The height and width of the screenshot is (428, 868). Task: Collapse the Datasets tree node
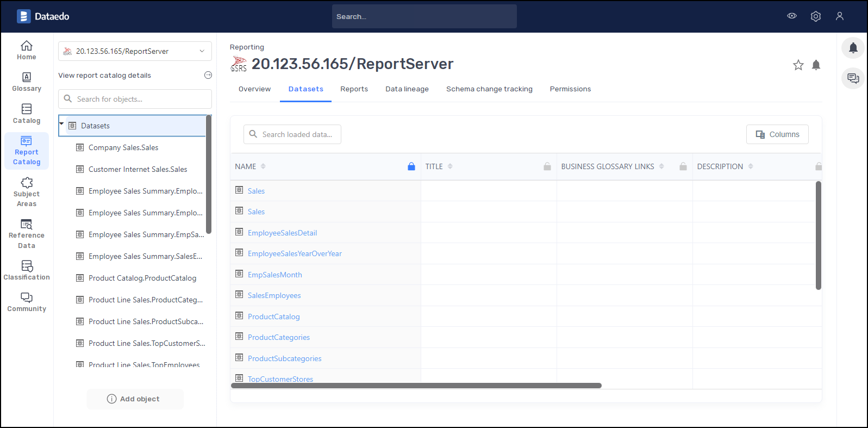(x=62, y=124)
